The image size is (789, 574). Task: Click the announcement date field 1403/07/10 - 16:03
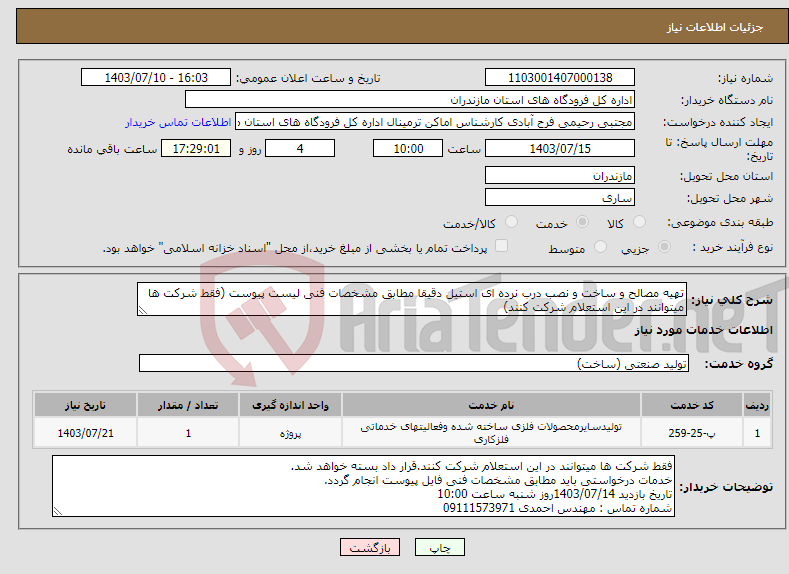click(x=155, y=77)
